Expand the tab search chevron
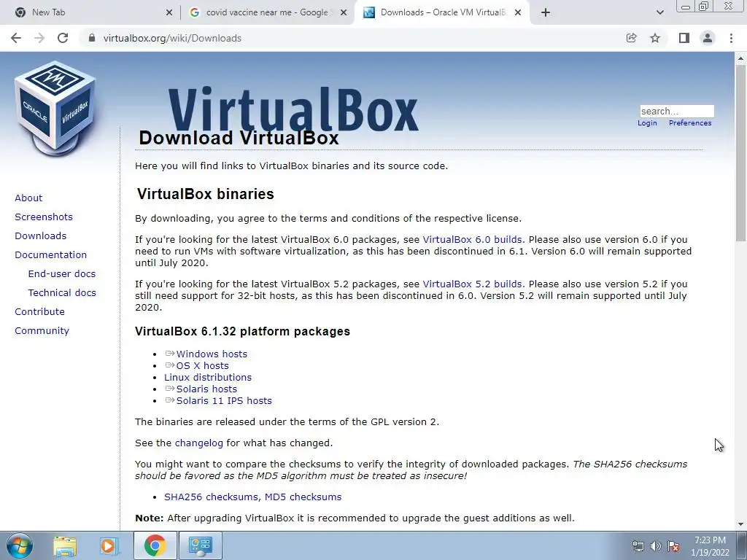The height and width of the screenshot is (560, 747). (659, 12)
